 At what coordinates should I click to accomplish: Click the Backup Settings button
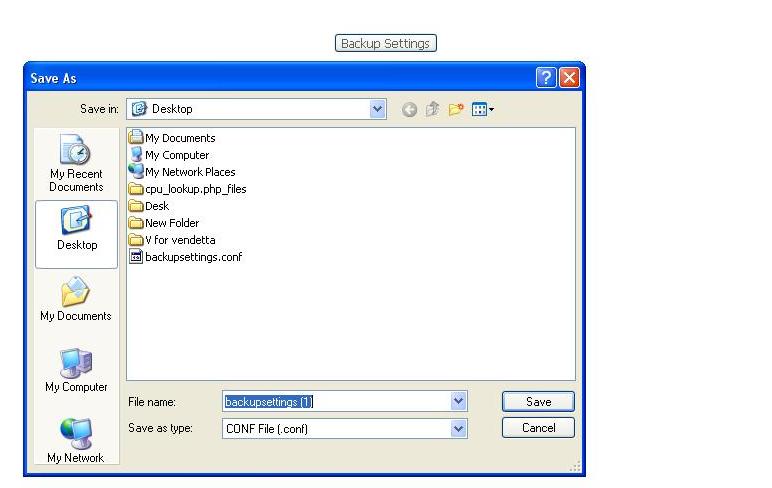point(386,43)
